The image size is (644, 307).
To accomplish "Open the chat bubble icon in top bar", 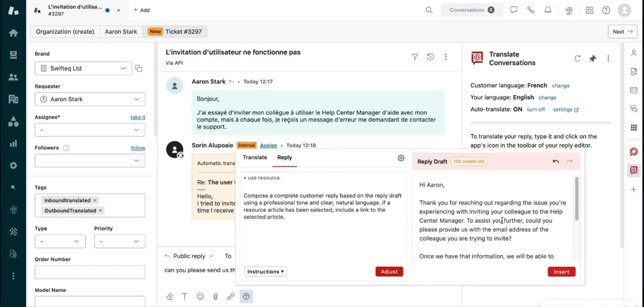I will click(x=514, y=10).
